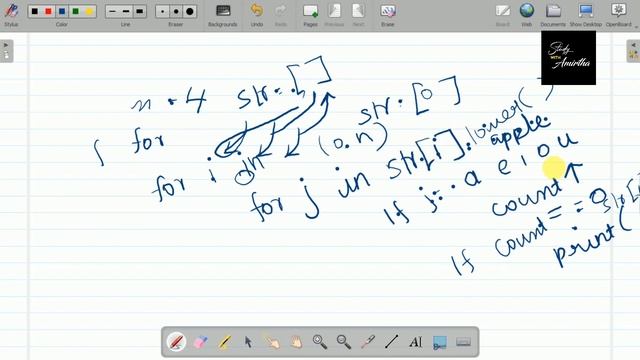Select the black pen color
The image size is (640, 360).
pos(35,11)
